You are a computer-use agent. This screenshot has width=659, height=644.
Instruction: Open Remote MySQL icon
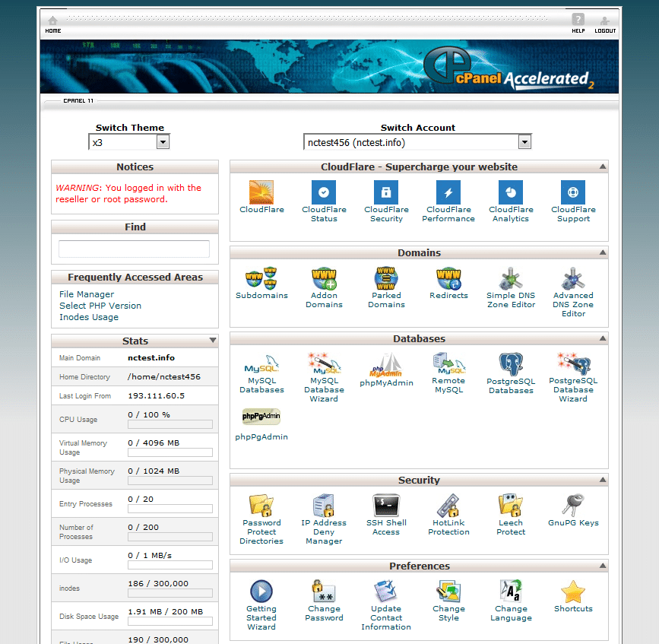coord(448,364)
